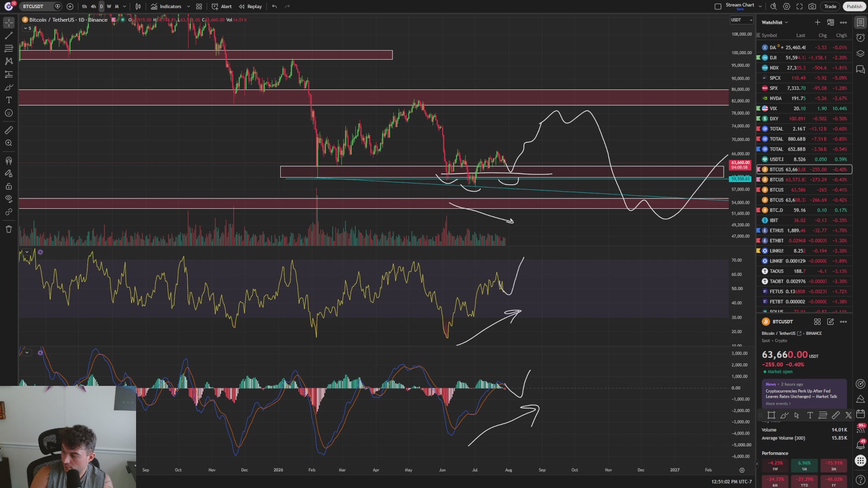Open the time interval dropdown arrow

[x=125, y=6]
